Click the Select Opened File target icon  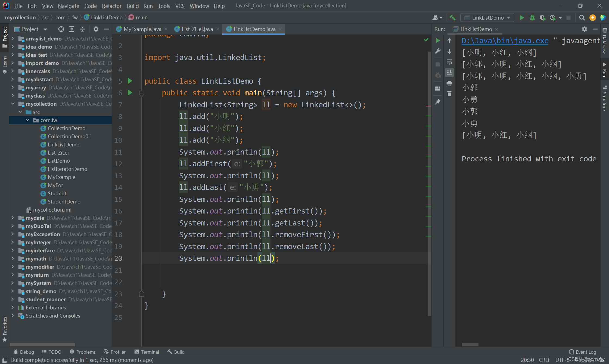[x=61, y=29]
